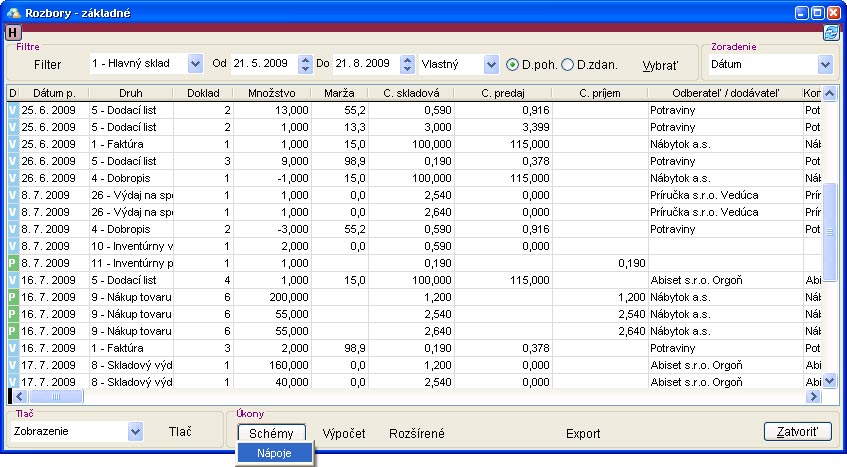Increase the Od date with spinner arrow
The width and height of the screenshot is (847, 467).
click(x=303, y=58)
